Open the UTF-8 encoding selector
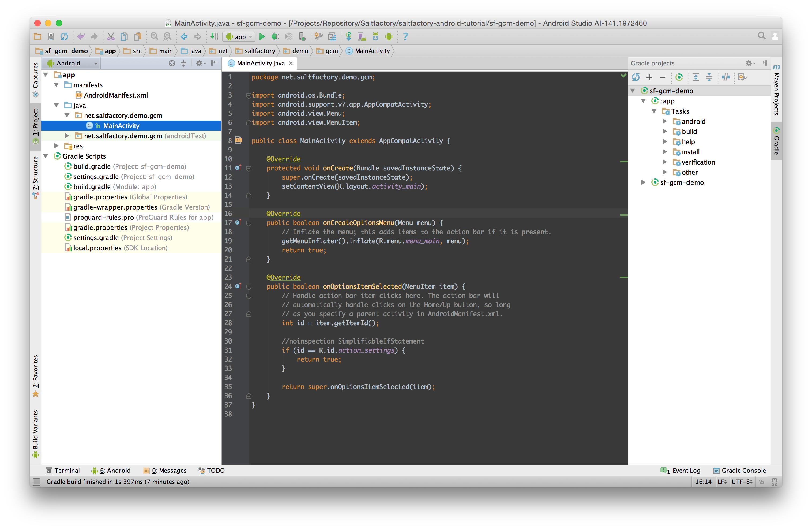 click(x=742, y=482)
